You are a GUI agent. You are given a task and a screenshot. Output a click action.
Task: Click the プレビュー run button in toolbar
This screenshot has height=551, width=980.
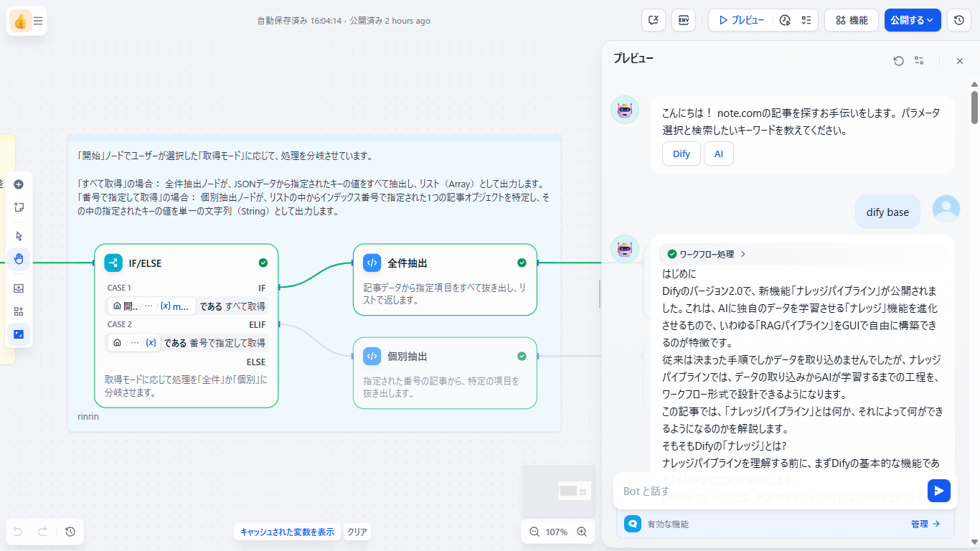(741, 20)
